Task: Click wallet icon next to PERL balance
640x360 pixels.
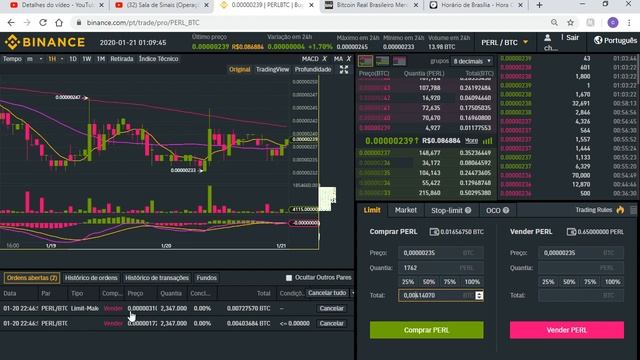Action: coord(571,232)
